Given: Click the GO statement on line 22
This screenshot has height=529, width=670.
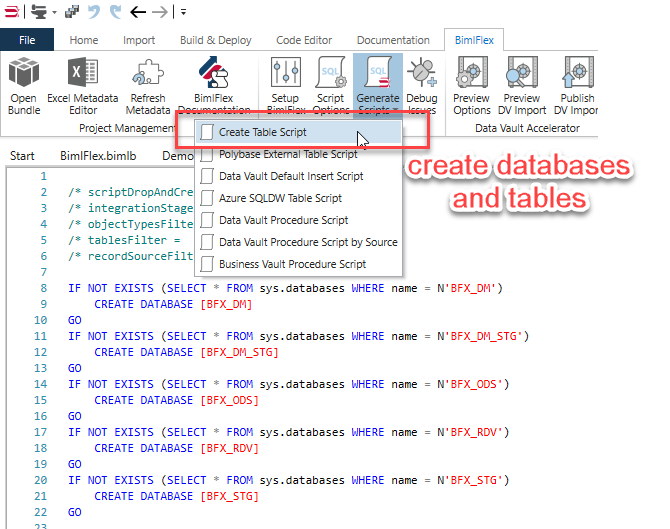Looking at the screenshot, I should click(x=75, y=512).
